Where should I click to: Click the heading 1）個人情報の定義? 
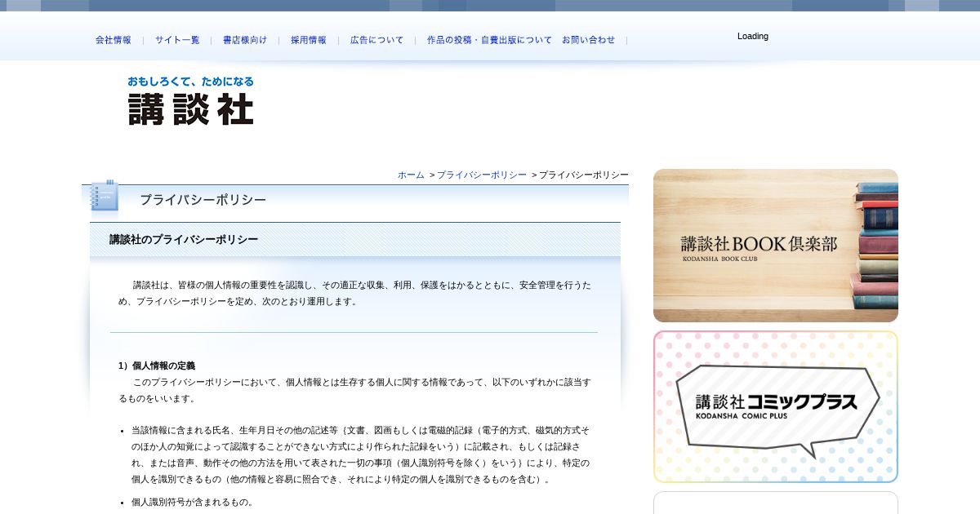pos(157,366)
